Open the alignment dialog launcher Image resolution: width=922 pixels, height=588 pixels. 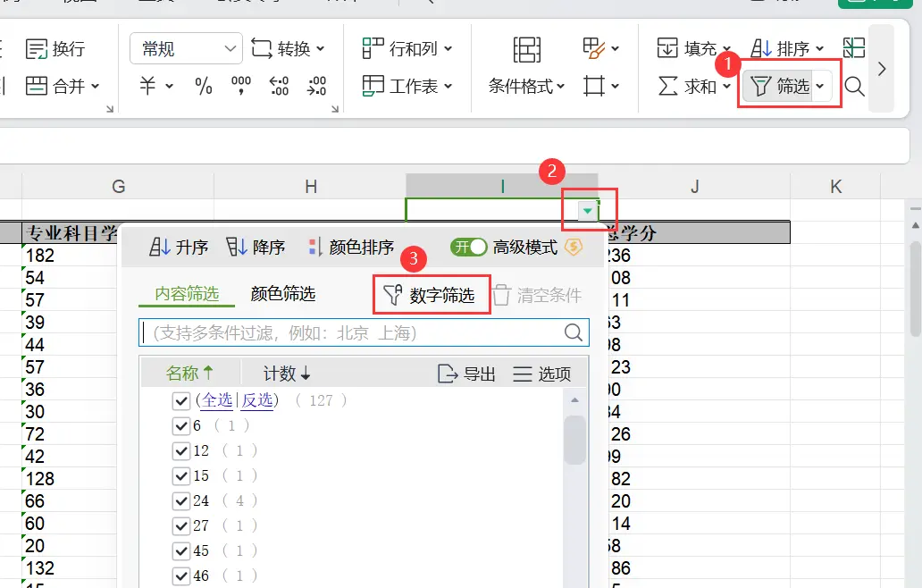coord(110,109)
